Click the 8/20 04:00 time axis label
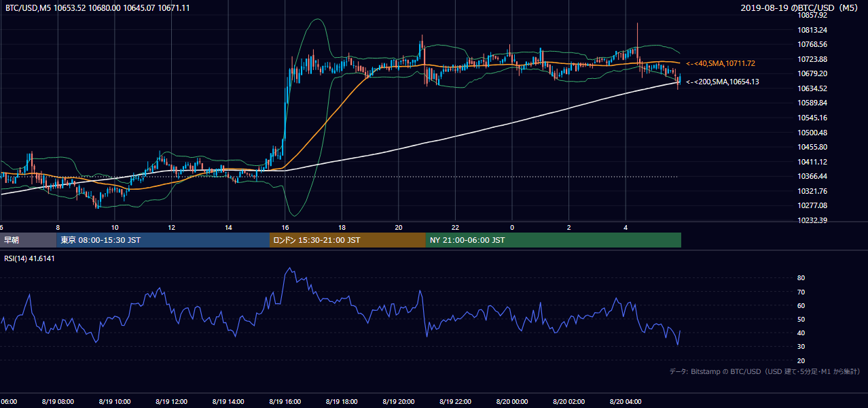Image resolution: width=868 pixels, height=408 pixels. (x=626, y=402)
